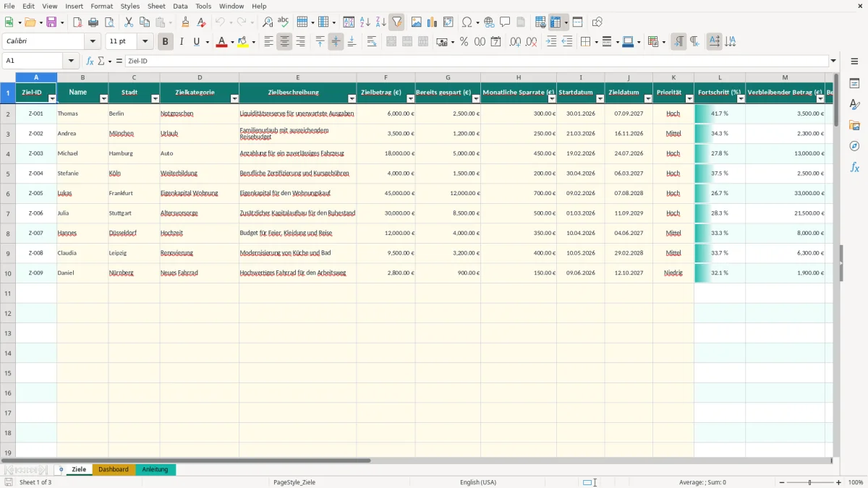Open the filter dropdown on Zielbetrag column

[410, 98]
